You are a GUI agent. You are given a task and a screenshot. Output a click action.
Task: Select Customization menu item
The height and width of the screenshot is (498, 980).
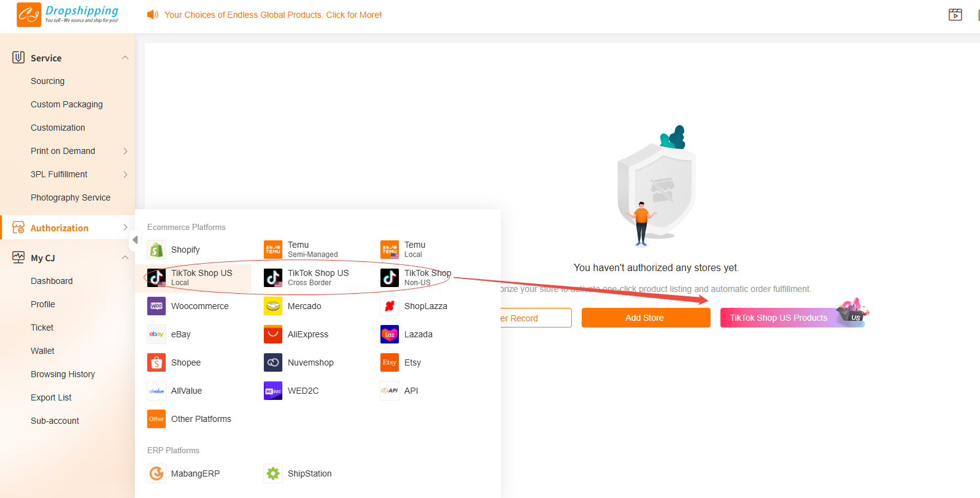[x=58, y=128]
